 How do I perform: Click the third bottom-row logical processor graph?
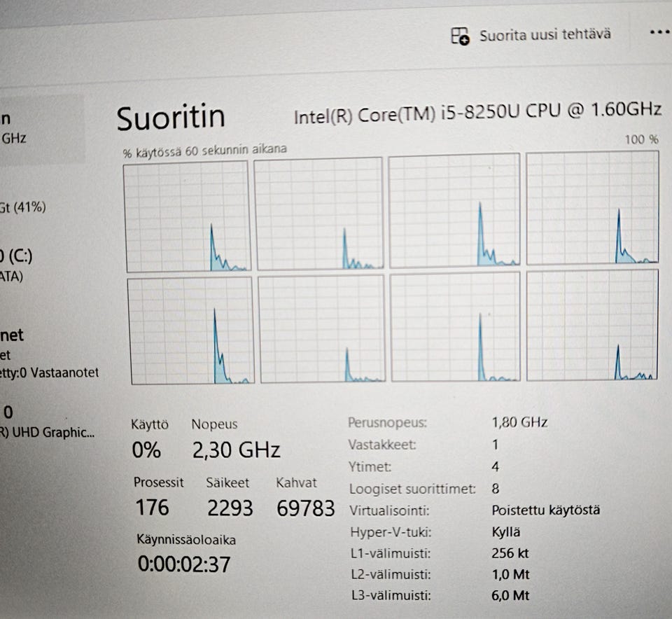tap(456, 326)
